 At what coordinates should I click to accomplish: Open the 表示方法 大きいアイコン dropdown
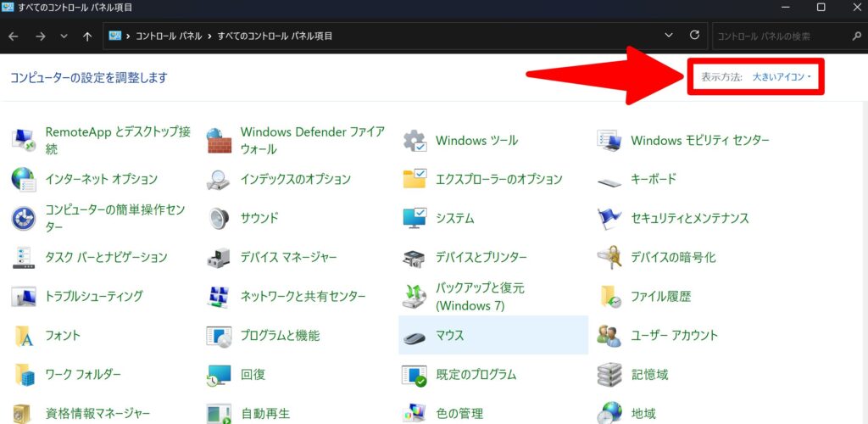tap(781, 77)
